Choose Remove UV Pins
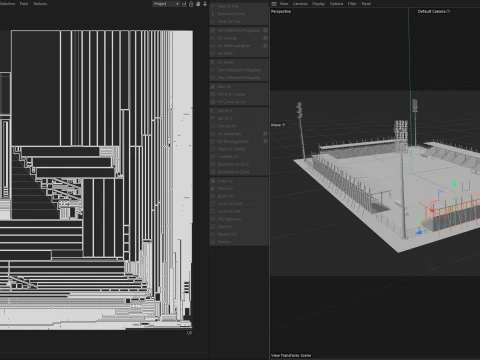 coord(239,14)
